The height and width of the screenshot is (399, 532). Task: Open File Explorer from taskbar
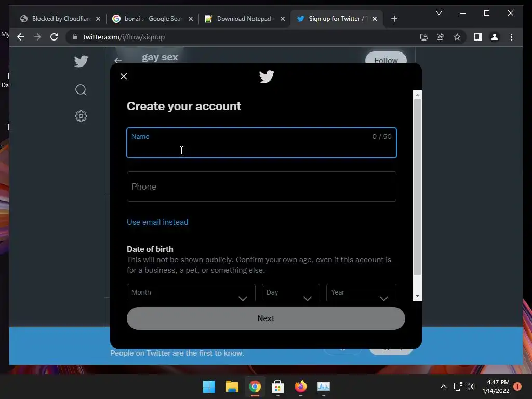click(x=232, y=387)
